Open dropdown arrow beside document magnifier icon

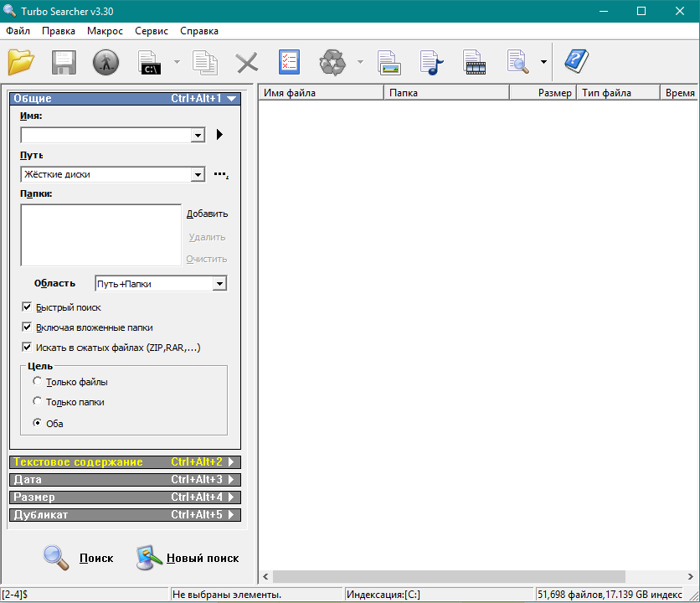543,62
